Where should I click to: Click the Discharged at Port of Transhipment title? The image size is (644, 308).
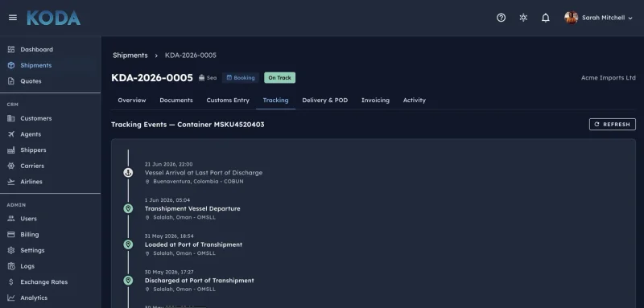click(x=199, y=281)
